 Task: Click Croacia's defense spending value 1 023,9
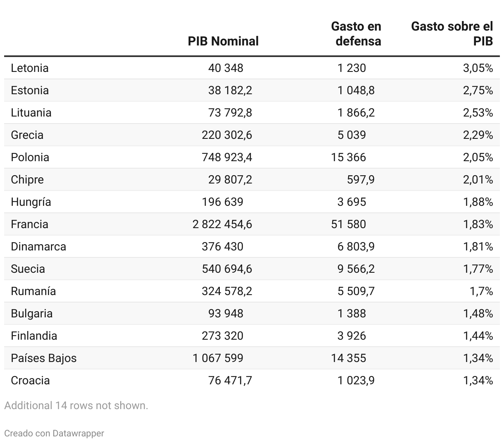pos(356,380)
